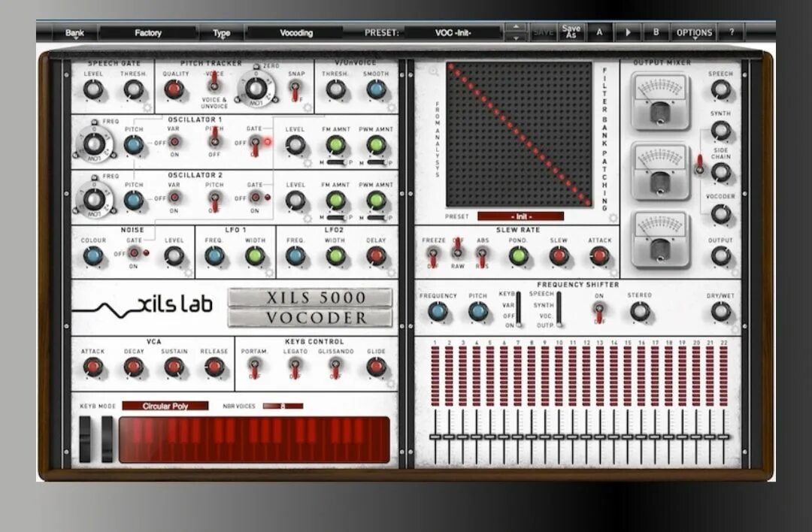
Task: Toggle the PORTAM. switch
Action: 254,368
